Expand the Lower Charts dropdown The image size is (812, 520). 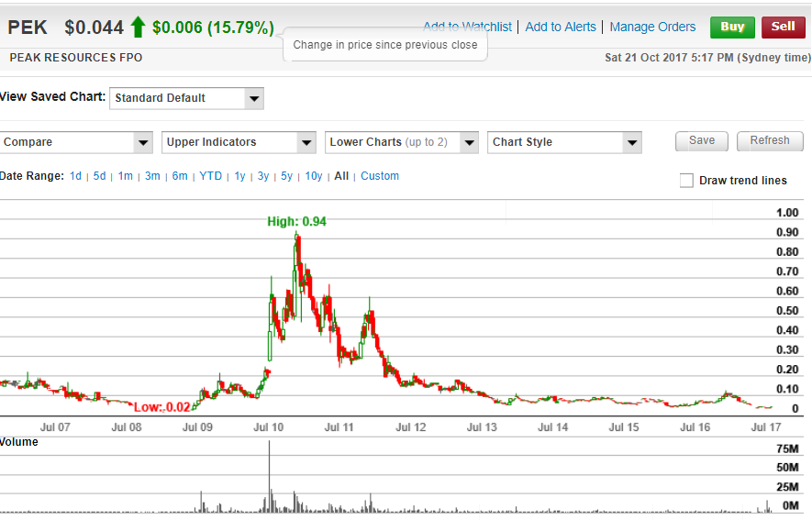(401, 142)
